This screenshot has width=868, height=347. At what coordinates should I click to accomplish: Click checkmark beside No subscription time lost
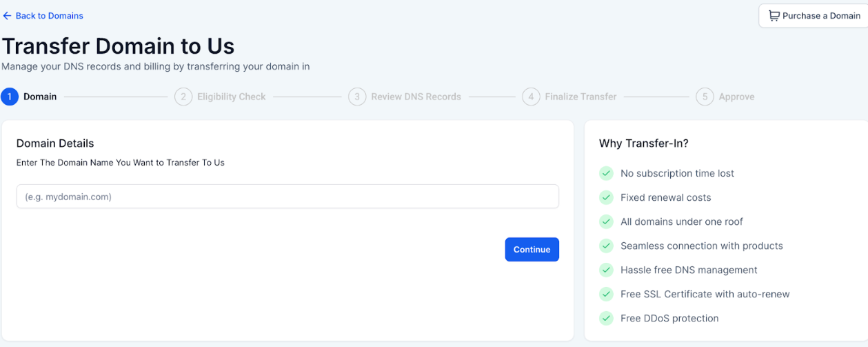click(x=606, y=173)
